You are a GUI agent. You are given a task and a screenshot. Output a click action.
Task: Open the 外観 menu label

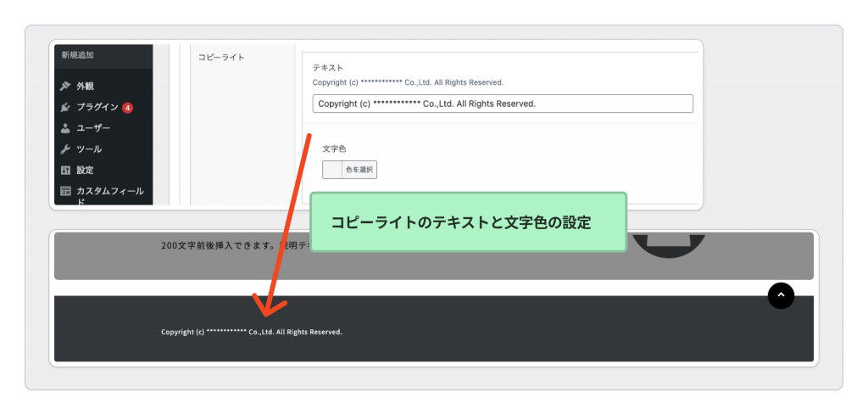tap(86, 87)
